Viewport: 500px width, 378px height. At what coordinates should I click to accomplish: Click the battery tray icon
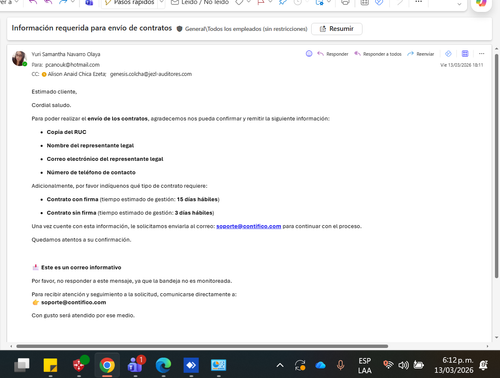click(419, 365)
